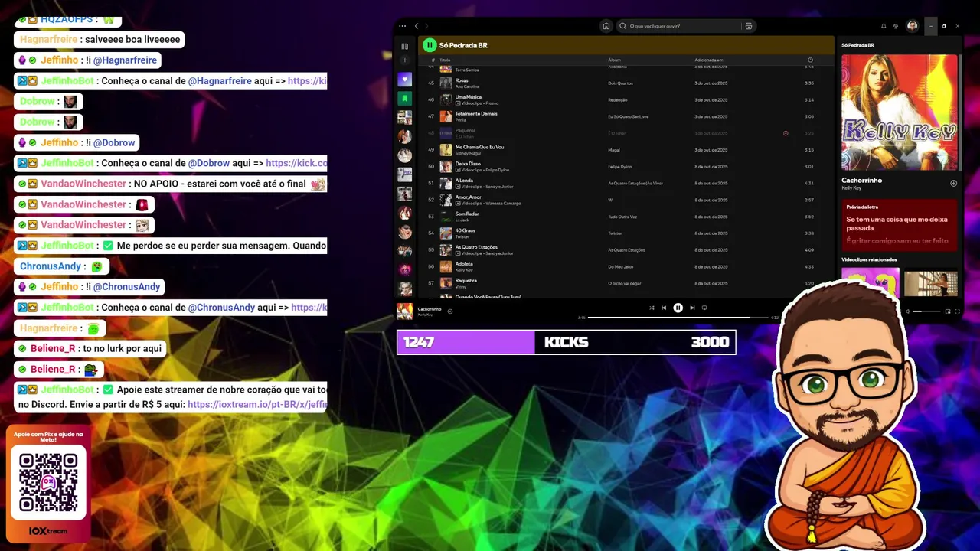Open the second related videoclip thumbnail
The width and height of the screenshot is (980, 551).
[930, 283]
